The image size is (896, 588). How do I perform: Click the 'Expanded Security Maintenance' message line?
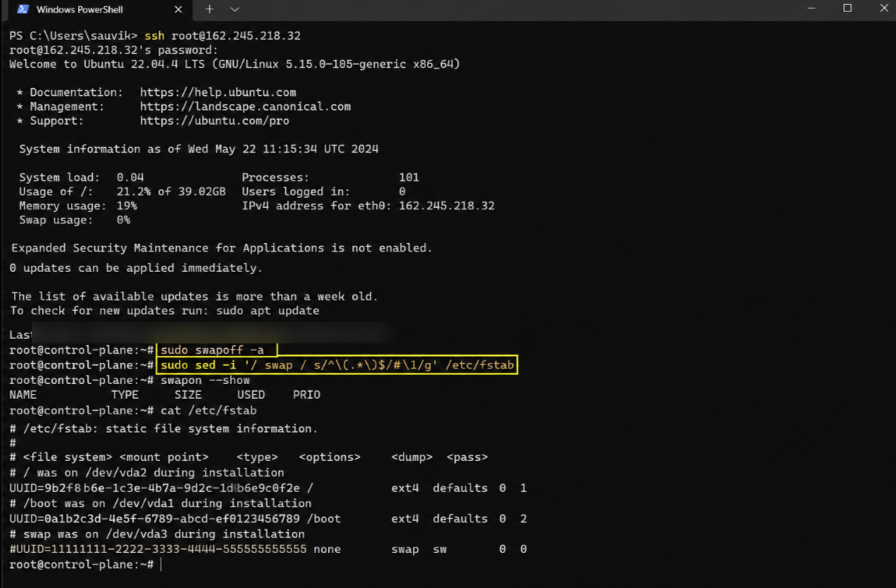coord(222,248)
